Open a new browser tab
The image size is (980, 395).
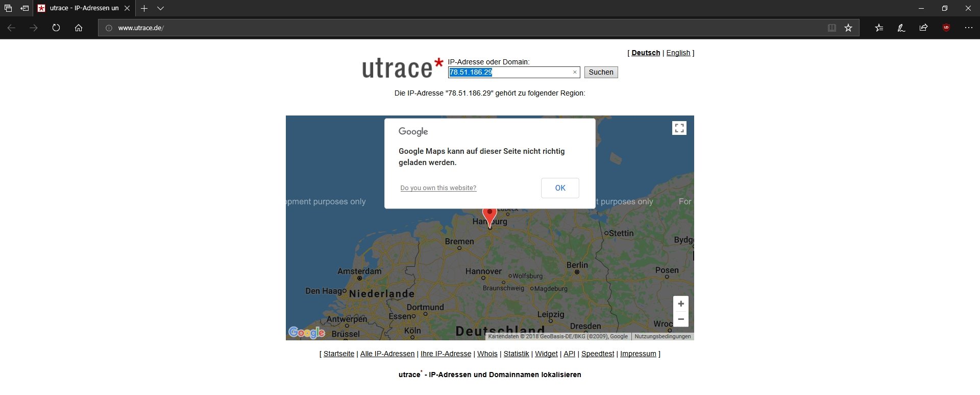point(144,8)
